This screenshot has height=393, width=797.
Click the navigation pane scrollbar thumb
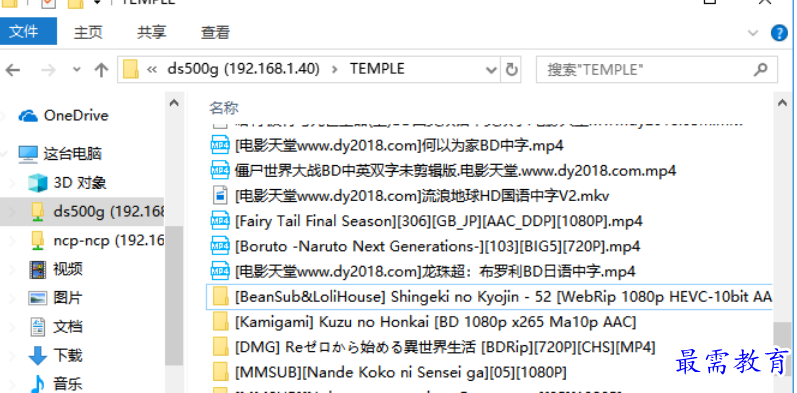174,295
